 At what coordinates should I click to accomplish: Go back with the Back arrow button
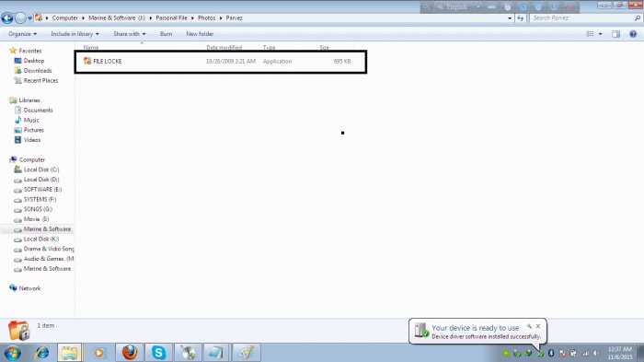pyautogui.click(x=7, y=18)
